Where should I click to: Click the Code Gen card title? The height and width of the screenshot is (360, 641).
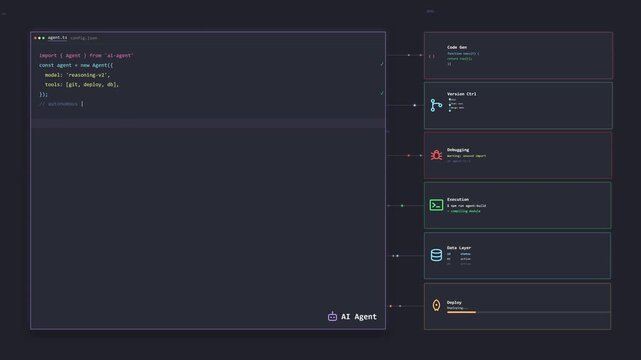[457, 47]
